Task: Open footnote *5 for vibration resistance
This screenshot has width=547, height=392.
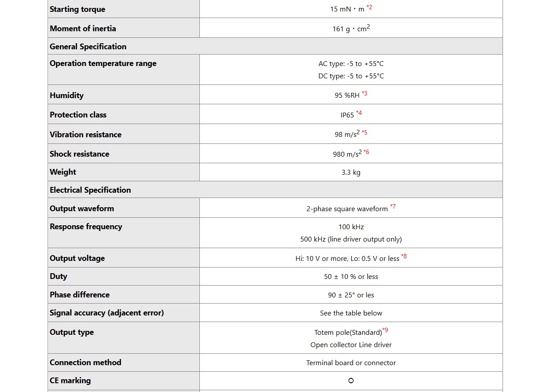Action: [x=364, y=132]
